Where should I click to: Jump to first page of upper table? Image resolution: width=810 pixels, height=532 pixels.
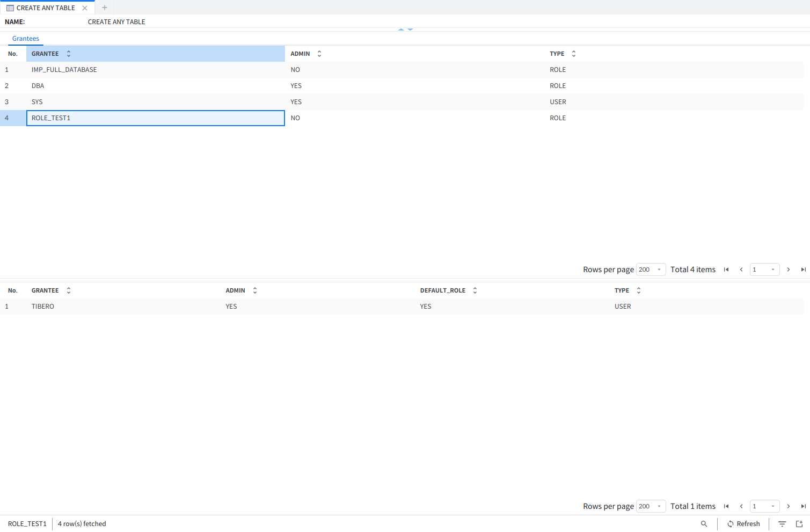tap(726, 269)
